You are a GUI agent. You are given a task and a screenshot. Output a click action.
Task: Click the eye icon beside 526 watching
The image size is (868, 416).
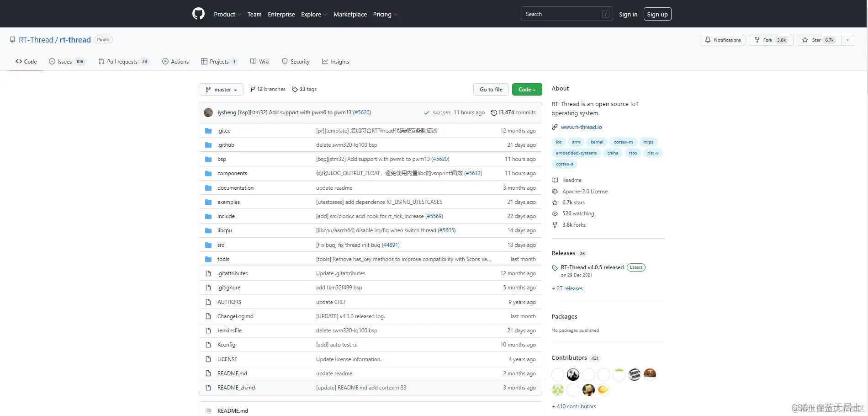tap(555, 213)
